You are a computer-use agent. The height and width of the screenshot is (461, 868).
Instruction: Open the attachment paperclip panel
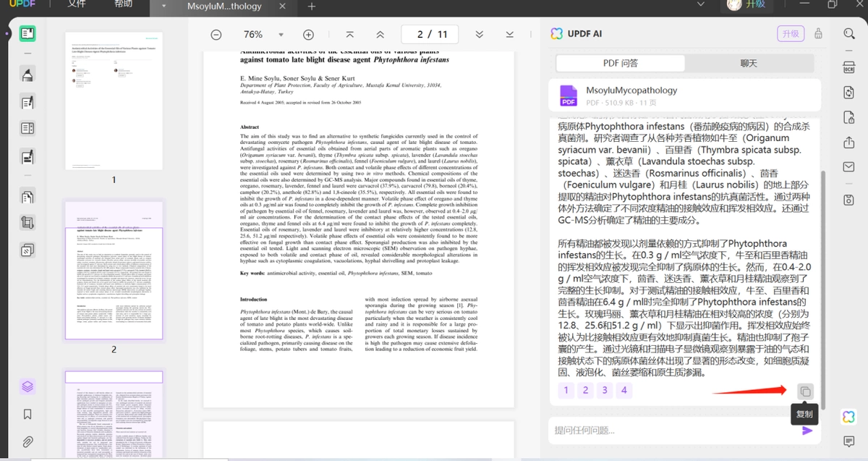pos(27,441)
